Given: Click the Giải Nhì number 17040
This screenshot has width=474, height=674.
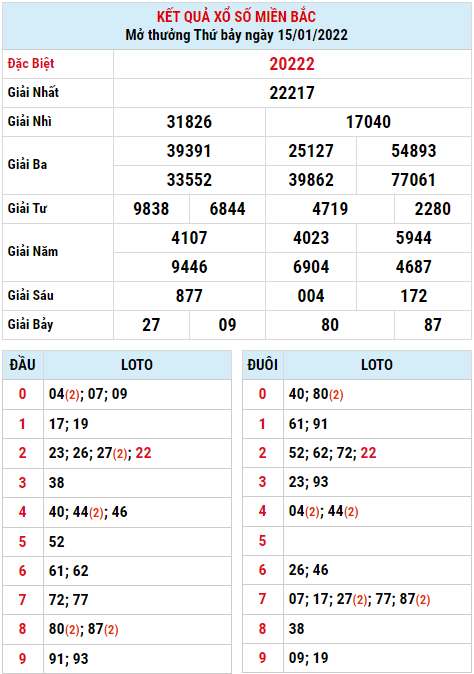Looking at the screenshot, I should 368,122.
